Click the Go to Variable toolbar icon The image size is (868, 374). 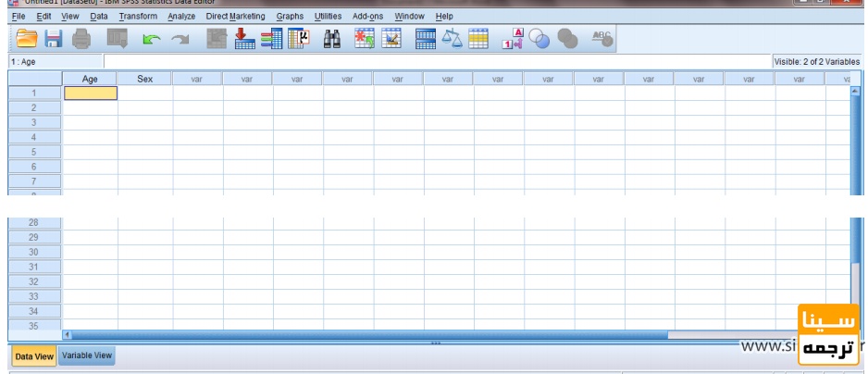[272, 38]
